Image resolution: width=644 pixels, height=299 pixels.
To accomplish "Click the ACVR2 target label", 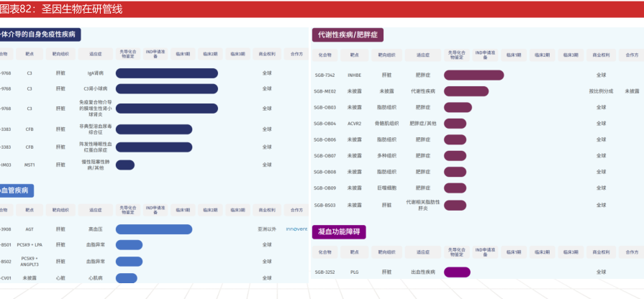I will tap(355, 123).
